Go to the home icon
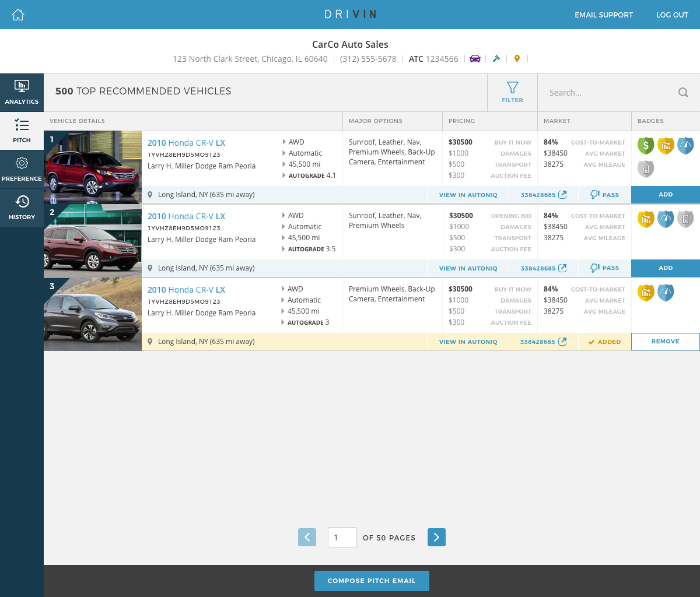 click(x=18, y=15)
